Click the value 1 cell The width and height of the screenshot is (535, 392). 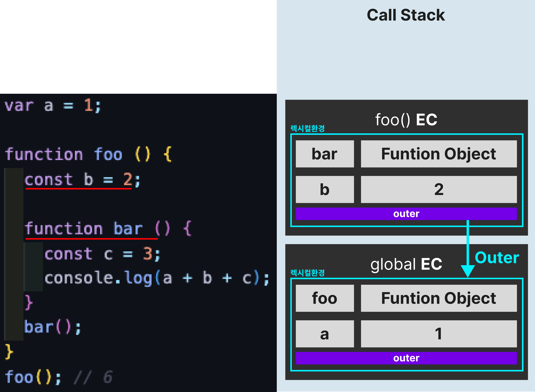pos(439,334)
